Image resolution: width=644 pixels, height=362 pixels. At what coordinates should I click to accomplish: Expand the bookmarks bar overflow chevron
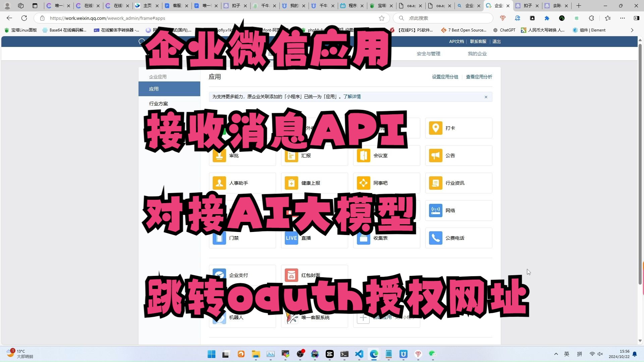pyautogui.click(x=632, y=30)
